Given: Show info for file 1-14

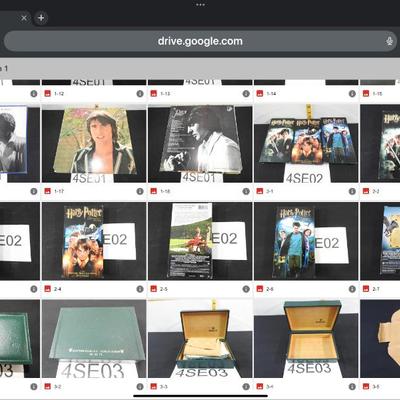Looking at the screenshot, I should (x=352, y=94).
